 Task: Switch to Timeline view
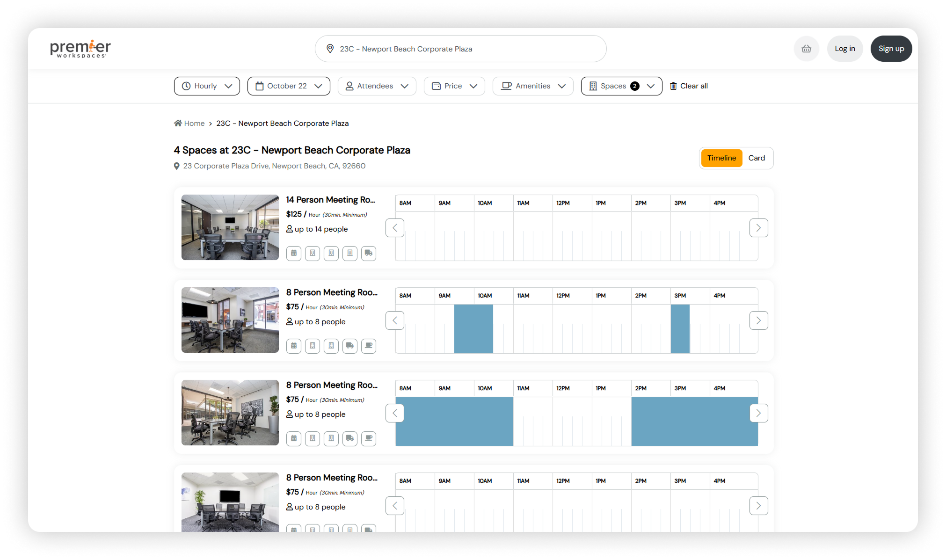[721, 158]
